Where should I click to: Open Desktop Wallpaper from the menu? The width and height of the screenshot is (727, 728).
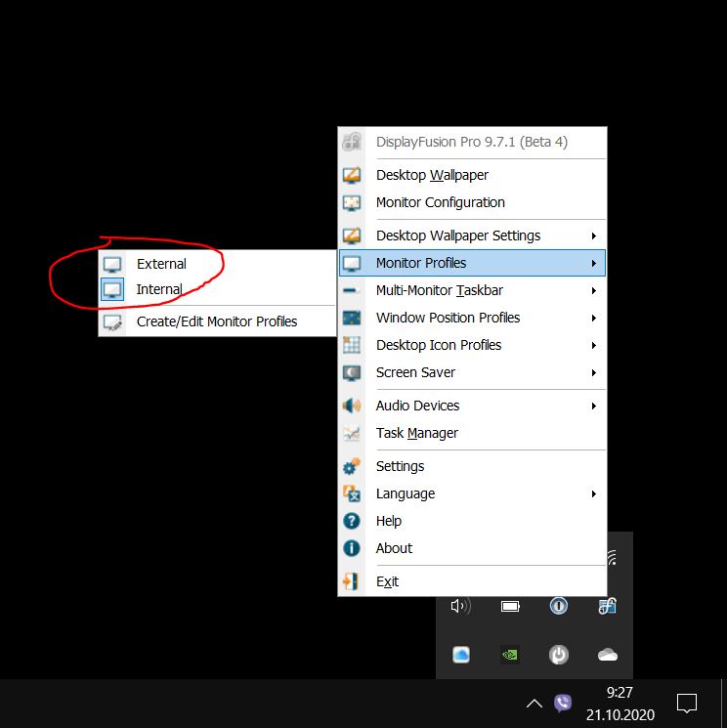pyautogui.click(x=432, y=175)
